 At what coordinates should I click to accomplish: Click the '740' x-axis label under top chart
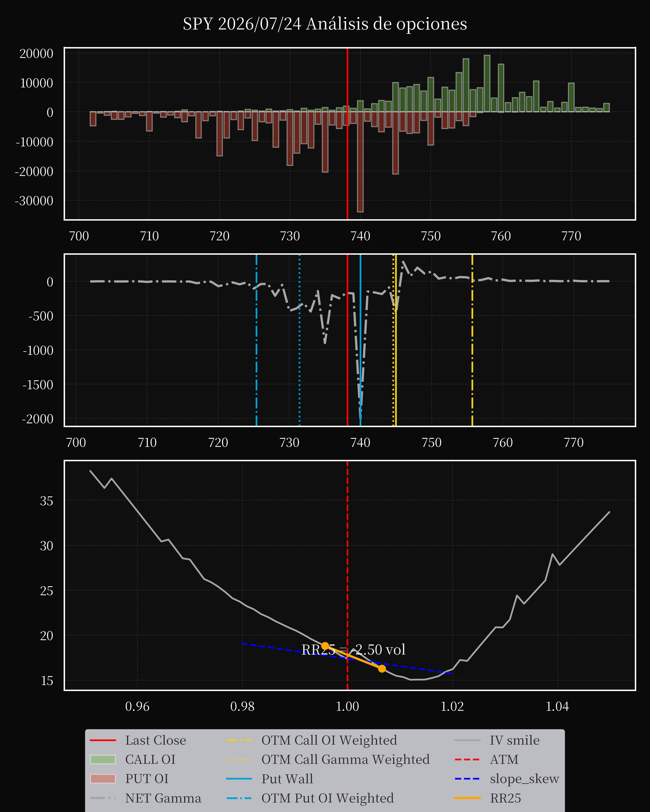(x=360, y=236)
